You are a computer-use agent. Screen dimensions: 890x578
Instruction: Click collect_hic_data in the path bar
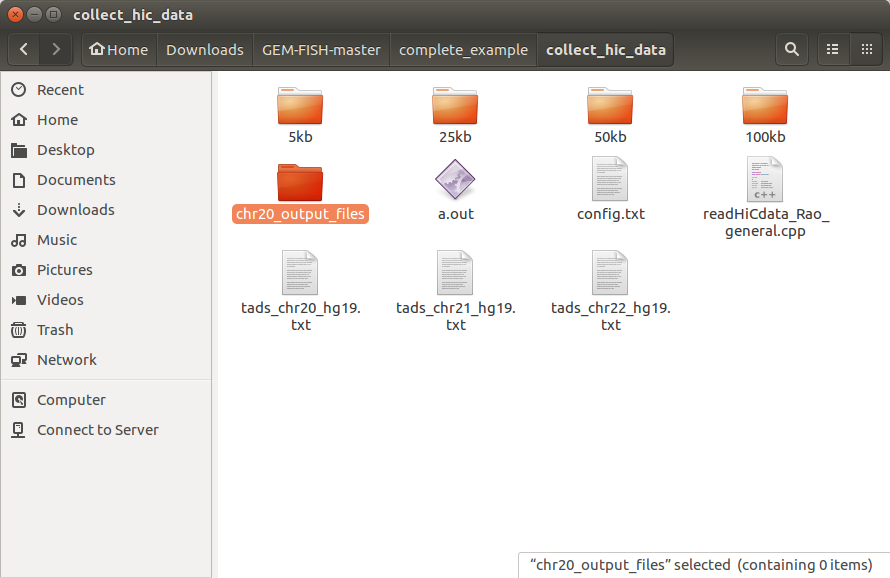click(606, 50)
